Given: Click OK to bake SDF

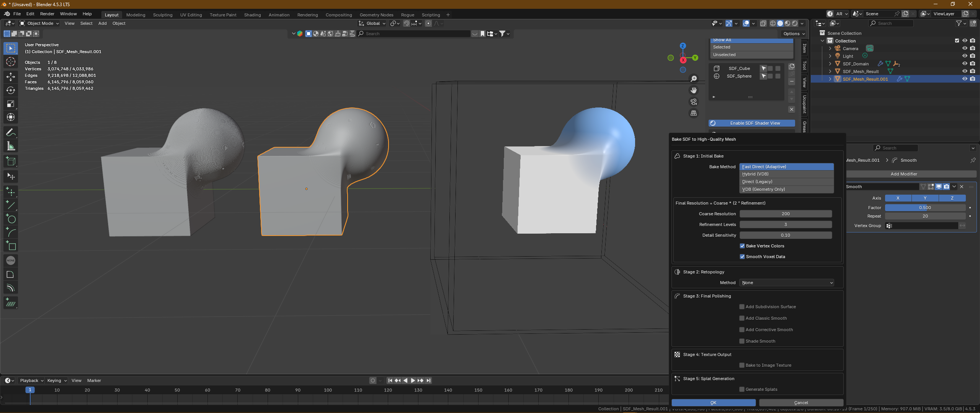Looking at the screenshot, I should tap(713, 403).
